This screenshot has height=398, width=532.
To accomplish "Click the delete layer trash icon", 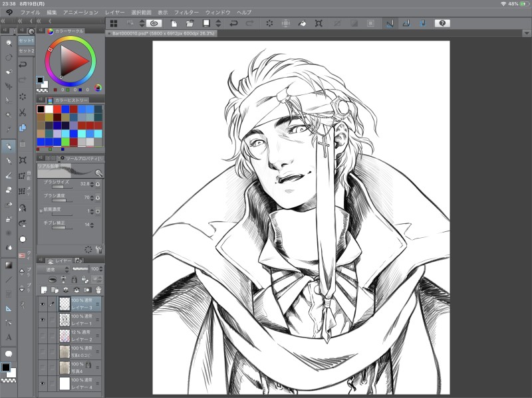I will (x=98, y=290).
